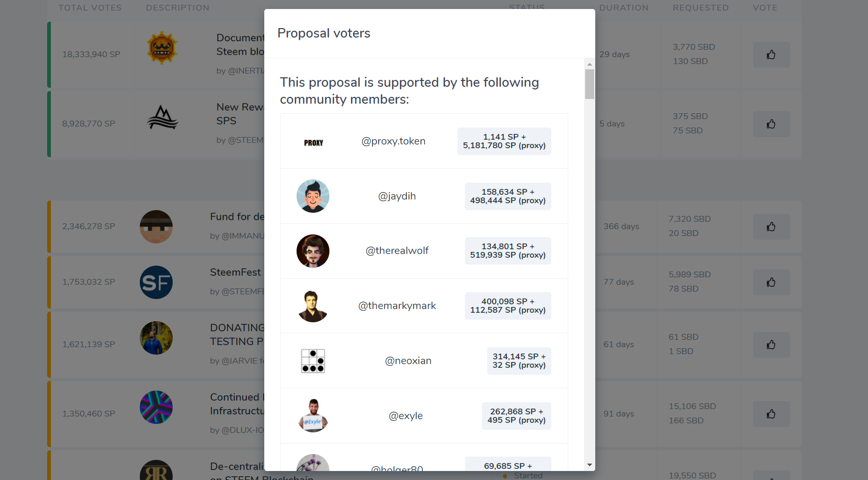Click the proxy.token PROXY avatar
The height and width of the screenshot is (480, 868).
pos(313,142)
